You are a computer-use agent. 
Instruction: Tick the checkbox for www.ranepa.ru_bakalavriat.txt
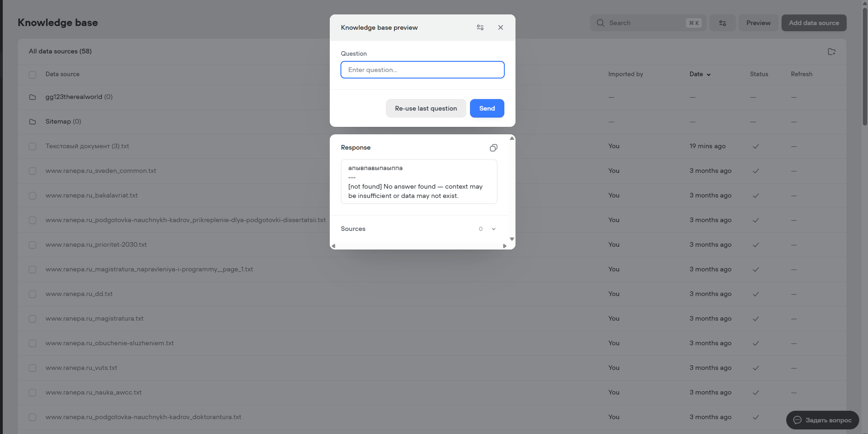[x=33, y=196]
